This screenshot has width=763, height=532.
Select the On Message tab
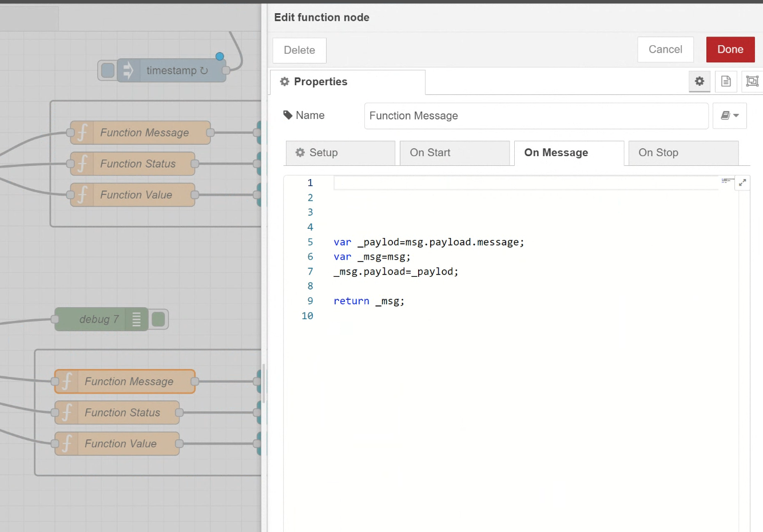pyautogui.click(x=569, y=153)
